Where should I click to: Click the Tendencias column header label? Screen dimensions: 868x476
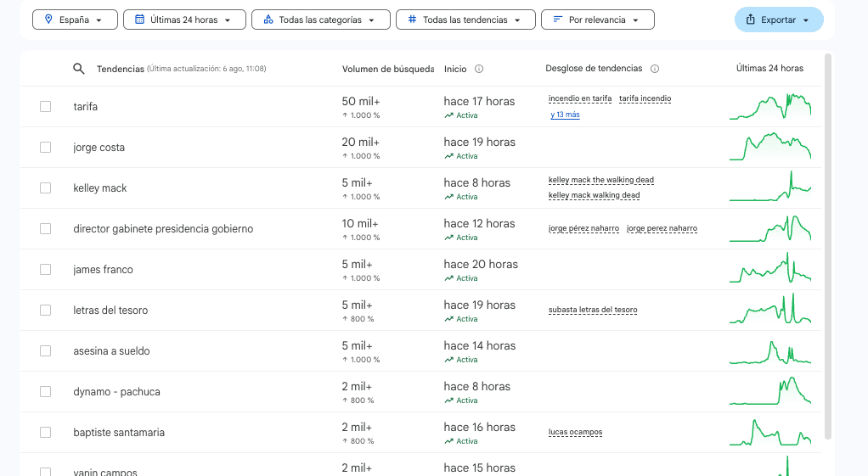coord(120,69)
